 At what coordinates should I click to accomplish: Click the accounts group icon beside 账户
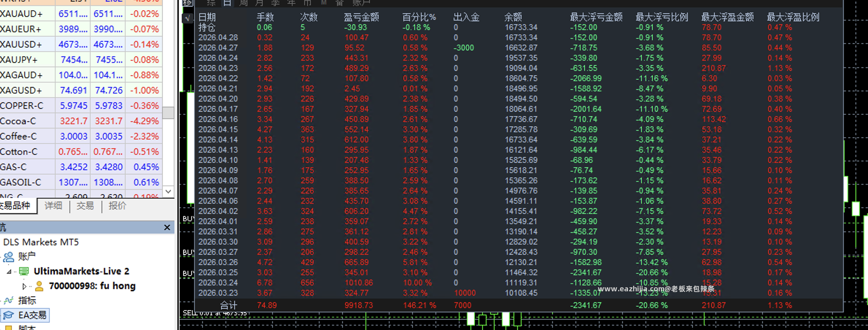point(8,257)
